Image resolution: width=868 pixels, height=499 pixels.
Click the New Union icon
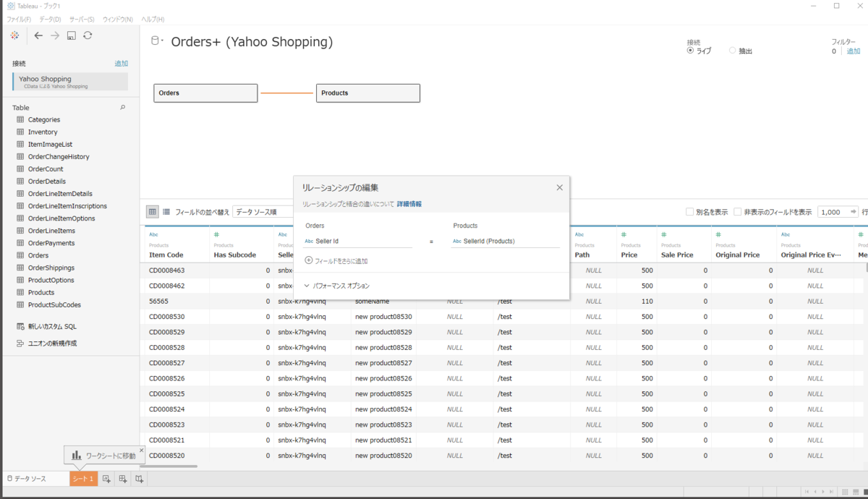(20, 343)
